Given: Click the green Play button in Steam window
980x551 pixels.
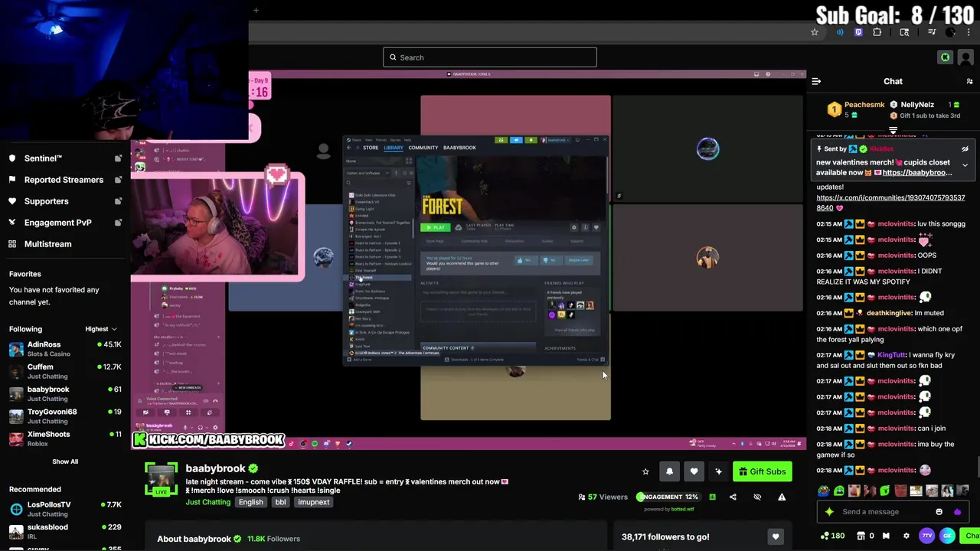Looking at the screenshot, I should (x=435, y=227).
